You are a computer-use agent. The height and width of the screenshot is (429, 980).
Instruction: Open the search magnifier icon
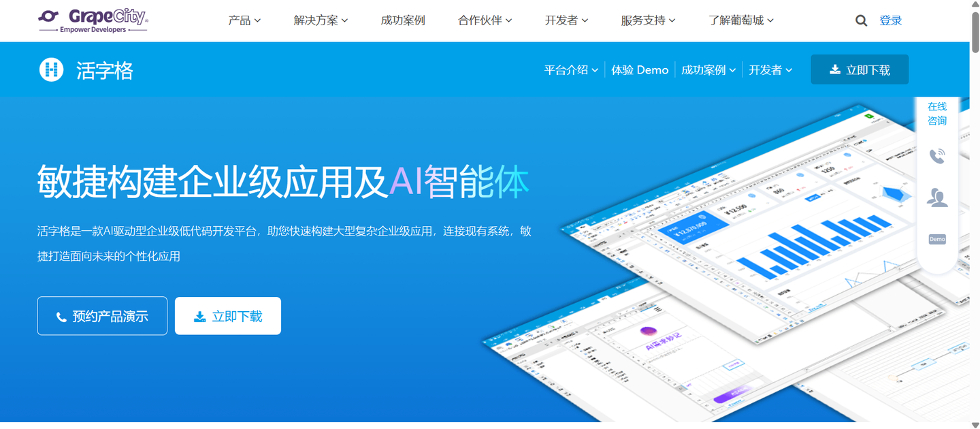[x=861, y=20]
